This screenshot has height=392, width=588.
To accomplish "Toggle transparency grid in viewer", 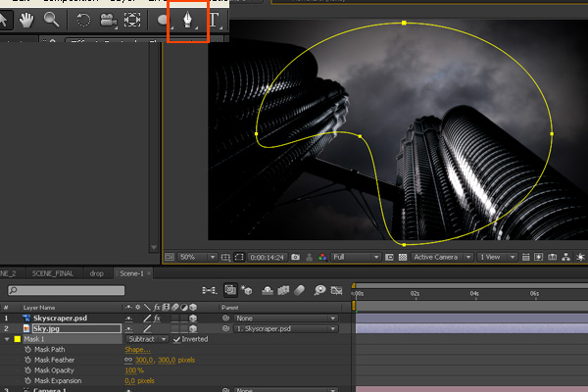I will 403,257.
